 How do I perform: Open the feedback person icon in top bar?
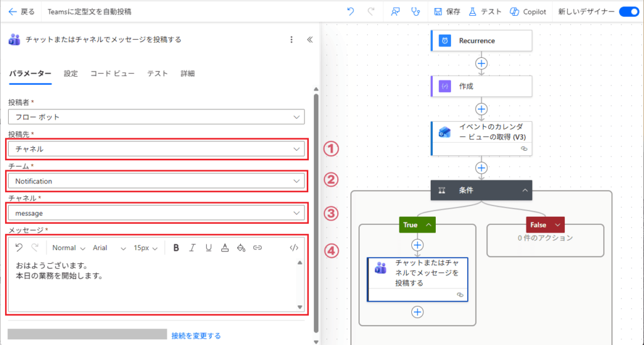click(x=395, y=11)
